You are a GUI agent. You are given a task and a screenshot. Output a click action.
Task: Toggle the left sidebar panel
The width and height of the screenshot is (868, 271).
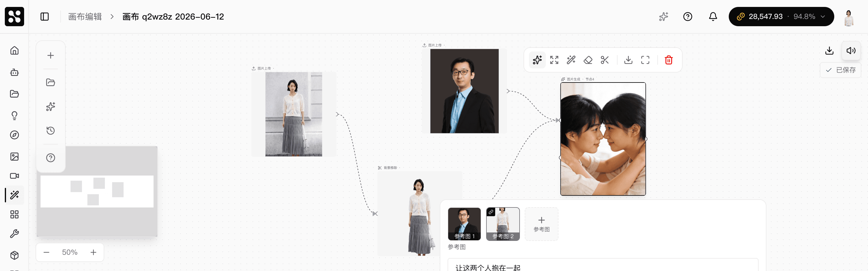(x=45, y=17)
